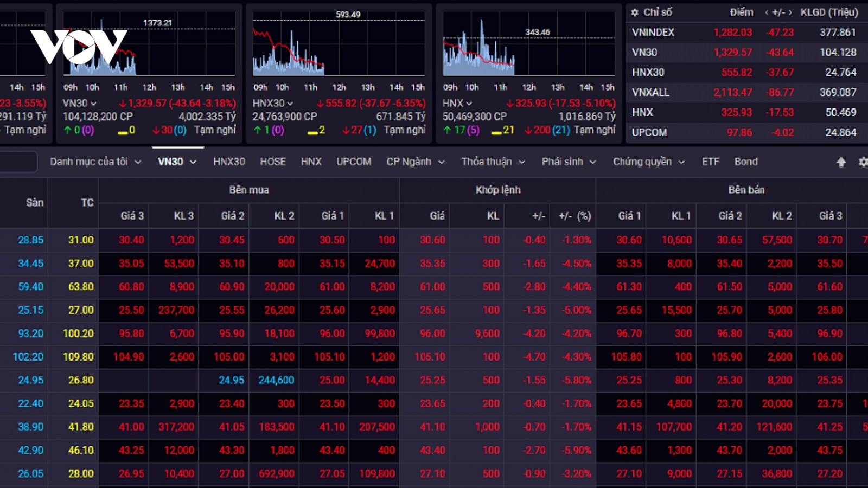Click the blue bid volume 244,600
This screenshot has width=868, height=488.
click(276, 380)
